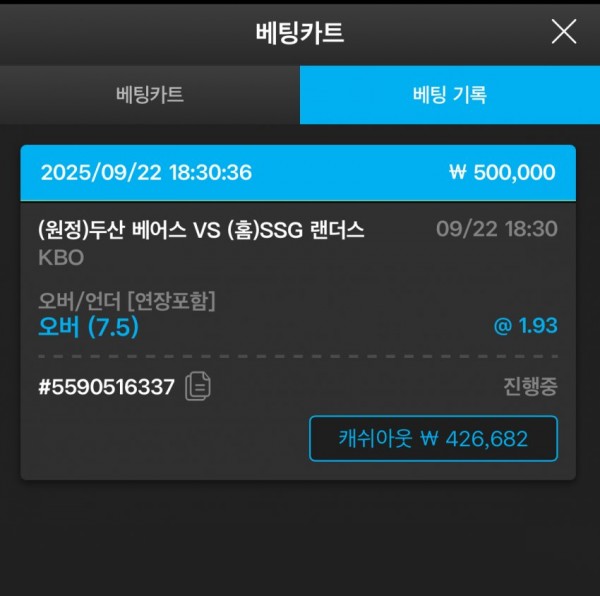Open the 두산 베어스 away team name
600x596 pixels.
pos(138,230)
